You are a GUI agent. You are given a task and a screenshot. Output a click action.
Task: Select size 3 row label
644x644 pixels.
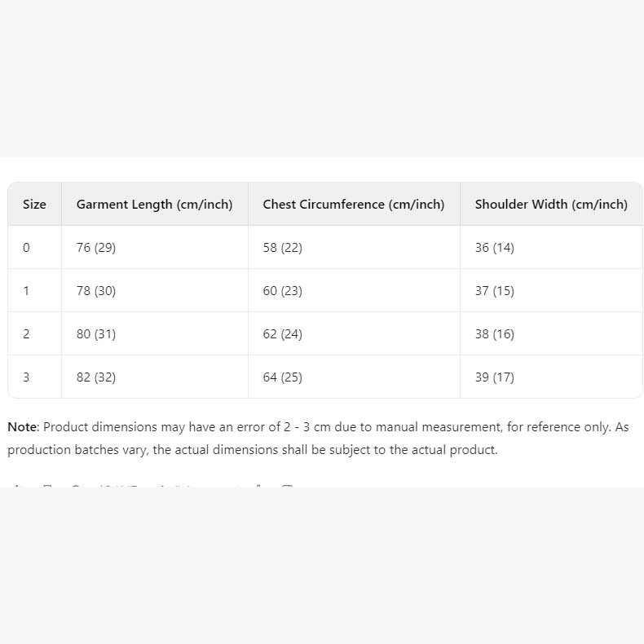click(26, 377)
